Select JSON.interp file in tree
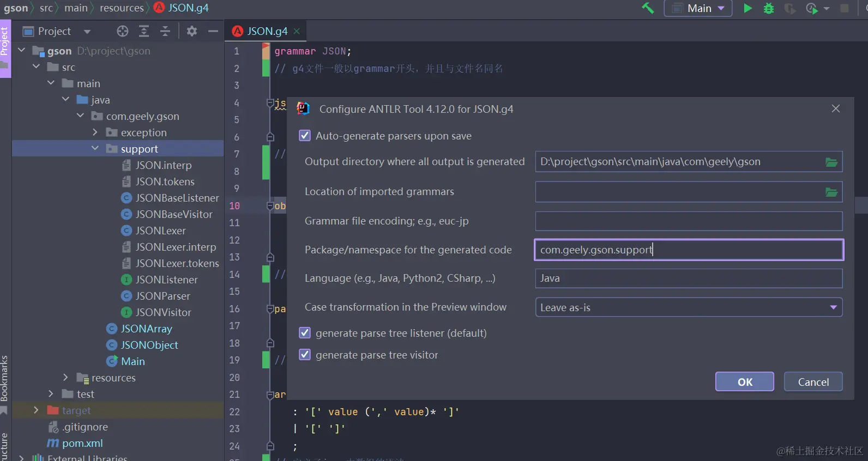 click(x=164, y=165)
